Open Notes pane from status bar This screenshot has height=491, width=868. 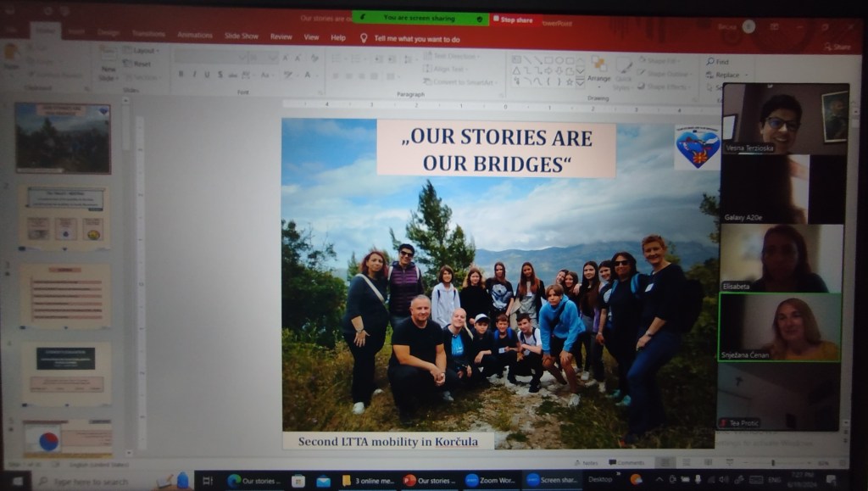pyautogui.click(x=586, y=462)
